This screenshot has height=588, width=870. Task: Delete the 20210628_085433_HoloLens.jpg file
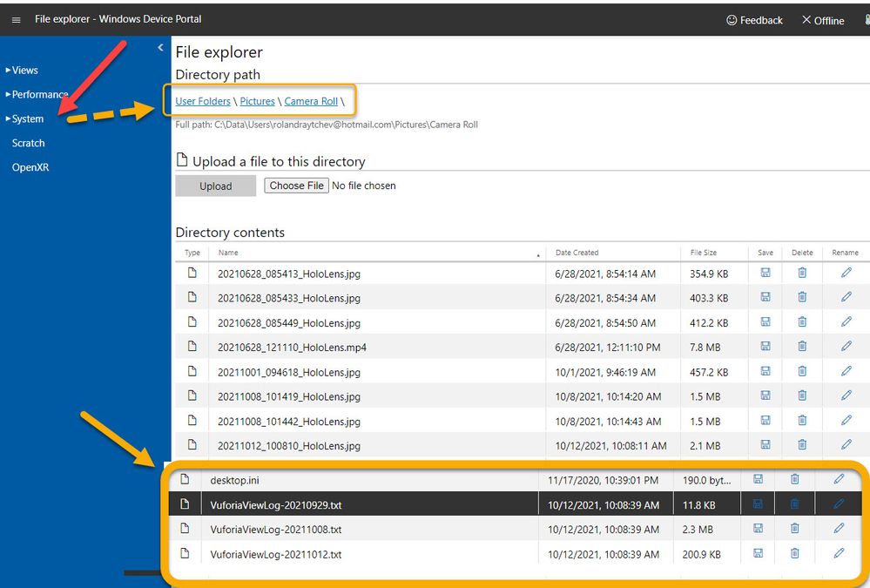coord(802,298)
